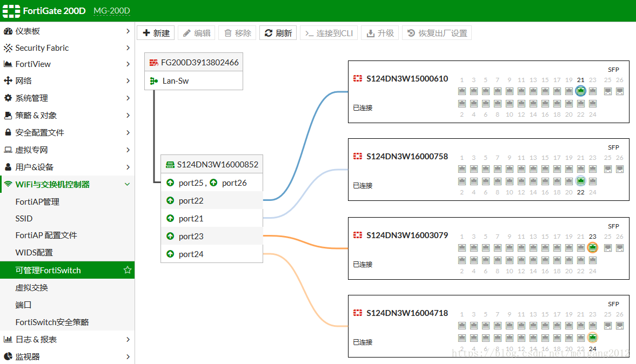Collapse the WiFi与交换机控制器 chevron
636x364 pixels.
128,184
